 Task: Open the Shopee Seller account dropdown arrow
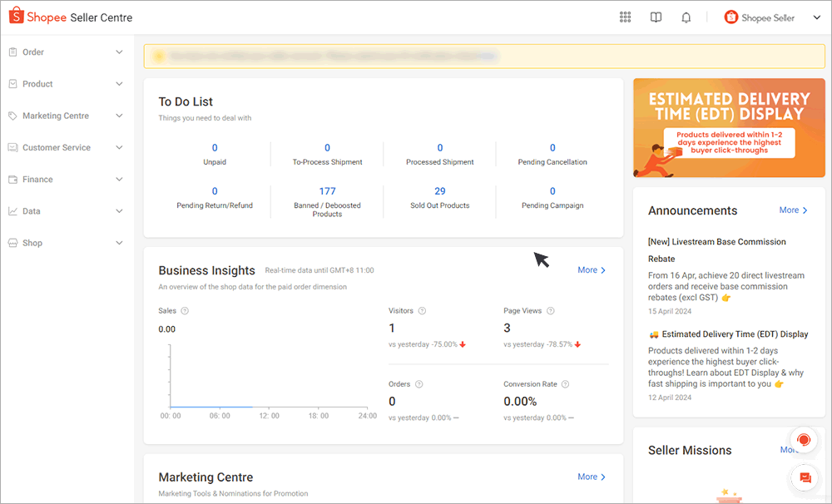817,17
